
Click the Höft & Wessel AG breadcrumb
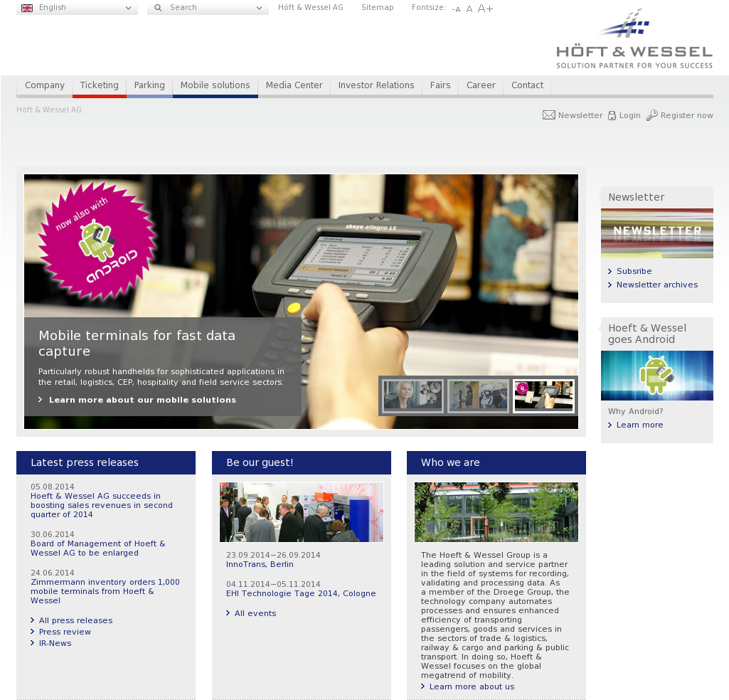tap(49, 110)
